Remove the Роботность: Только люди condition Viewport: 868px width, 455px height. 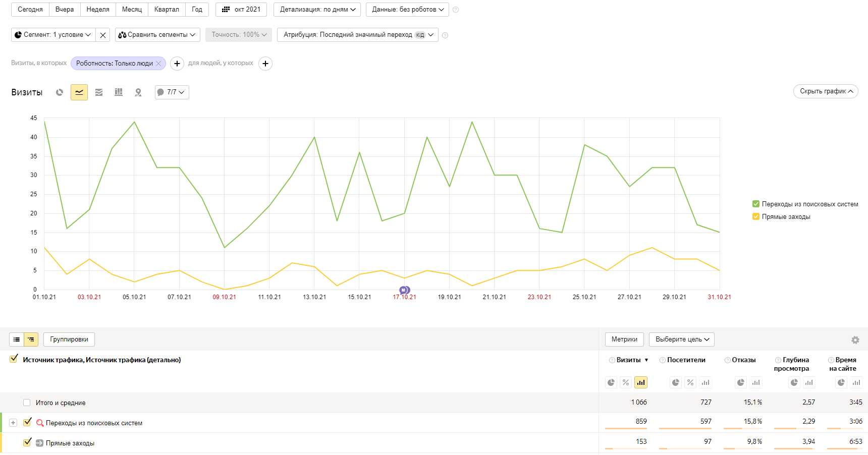pyautogui.click(x=158, y=64)
